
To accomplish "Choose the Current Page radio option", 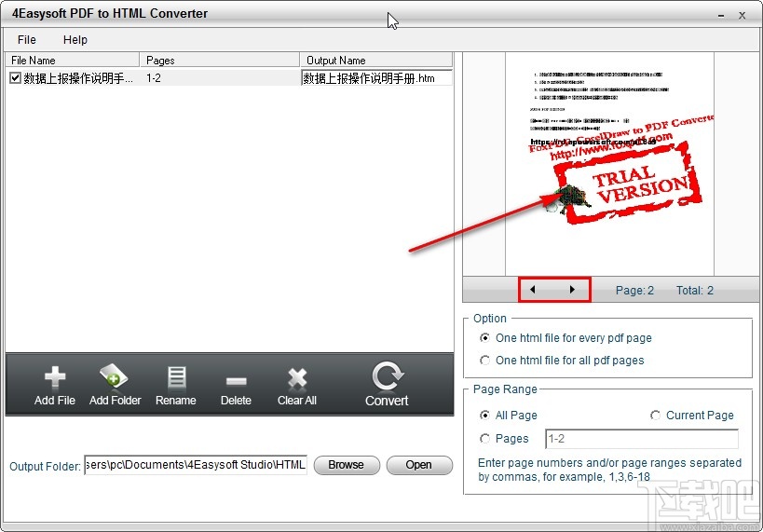I will click(656, 416).
